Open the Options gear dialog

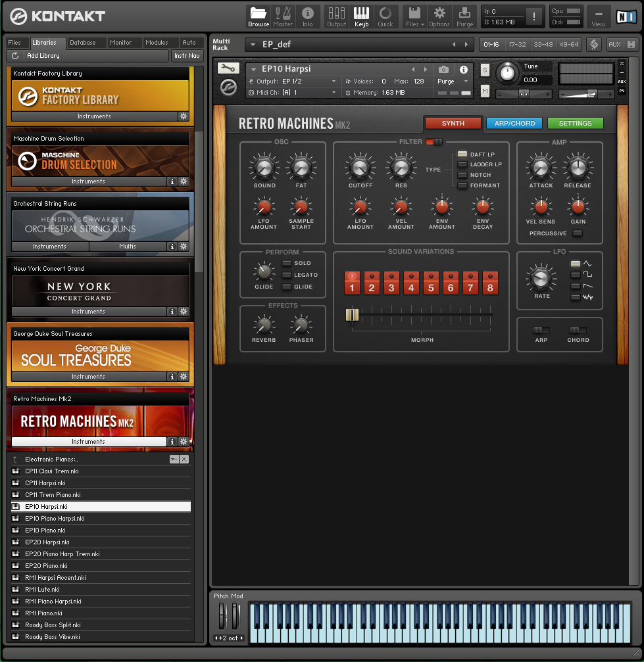click(439, 17)
